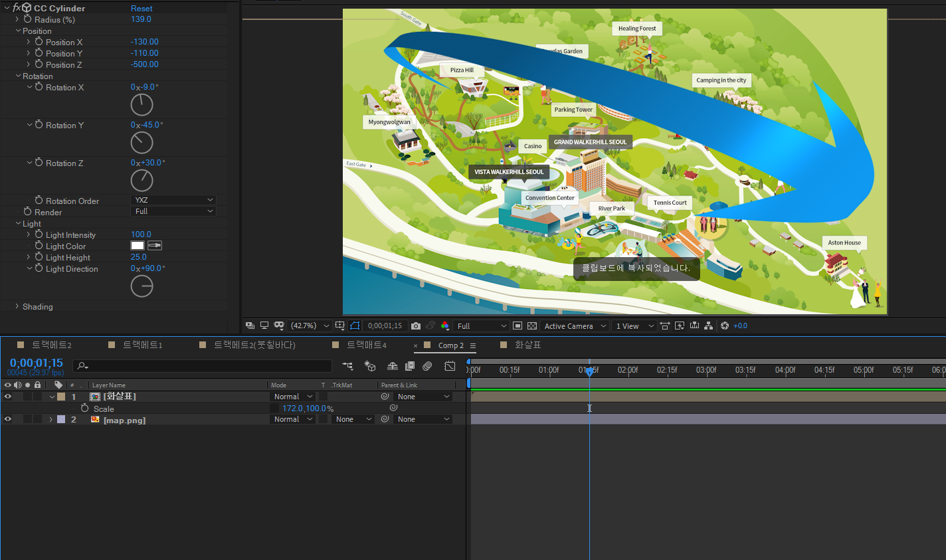The height and width of the screenshot is (560, 946).
Task: Click the Timeline button in the viewer bar
Action: 694,326
